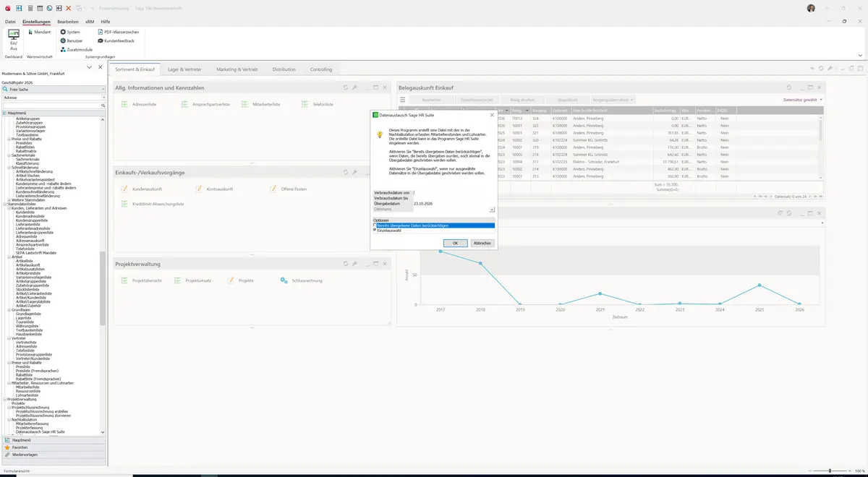The height and width of the screenshot is (477, 868).
Task: Confirm the Datenaustausch dialog with OK
Action: 455,243
